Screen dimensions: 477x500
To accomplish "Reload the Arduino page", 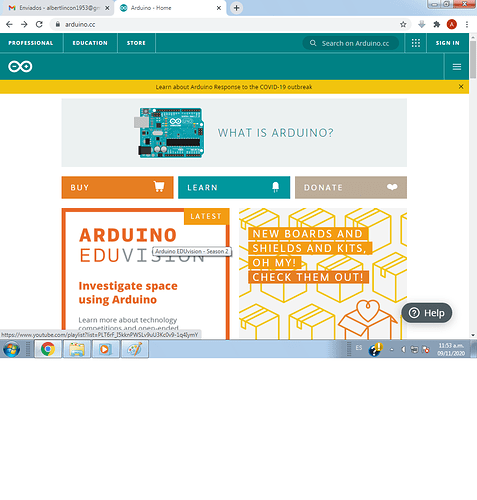I will (39, 24).
